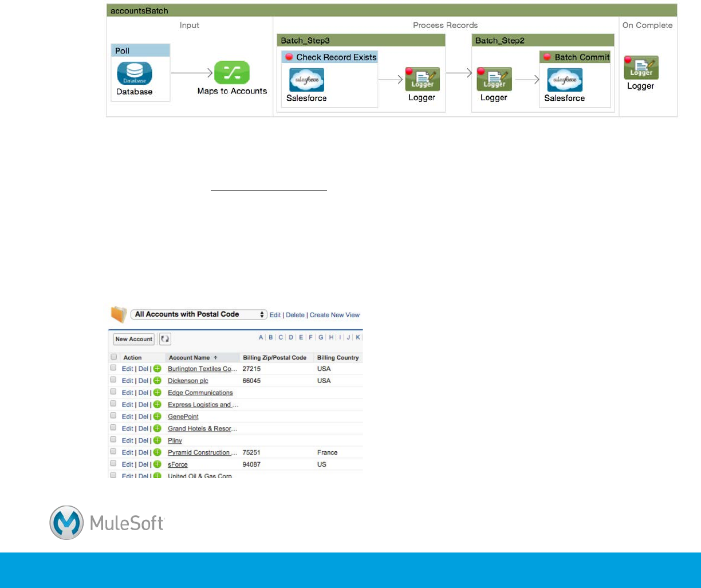This screenshot has height=588, width=701.
Task: Click postal code 94087 cell
Action: click(x=251, y=464)
